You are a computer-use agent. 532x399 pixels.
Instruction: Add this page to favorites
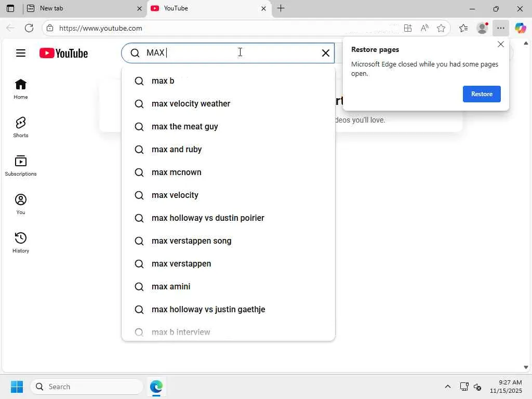[441, 28]
